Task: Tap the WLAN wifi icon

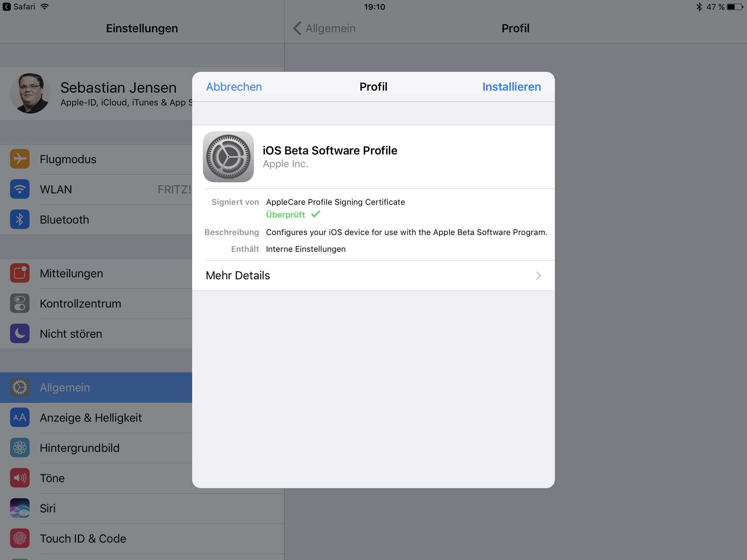Action: click(19, 189)
